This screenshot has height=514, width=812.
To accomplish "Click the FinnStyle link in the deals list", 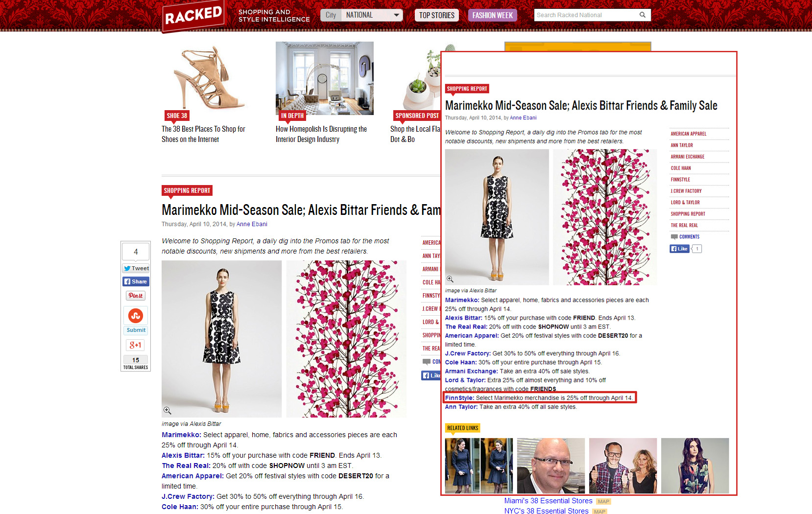I will [459, 398].
